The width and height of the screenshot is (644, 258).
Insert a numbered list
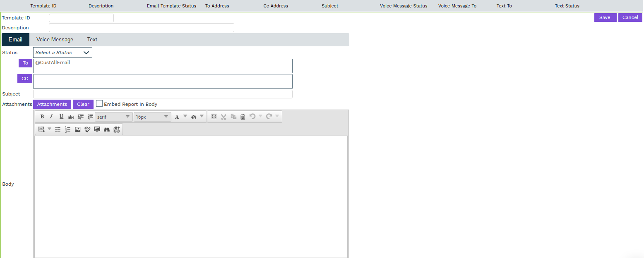click(68, 129)
